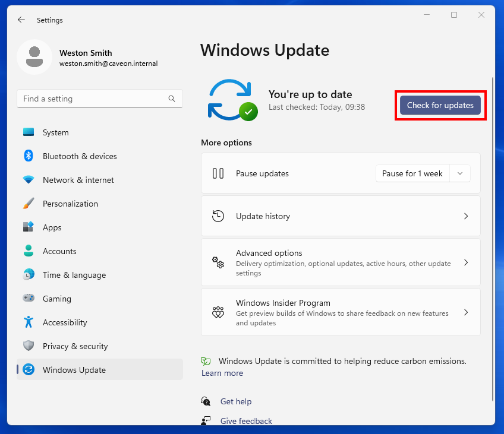Open Privacy & security label in sidebar
Screen dimensions: 504x434
coord(75,346)
